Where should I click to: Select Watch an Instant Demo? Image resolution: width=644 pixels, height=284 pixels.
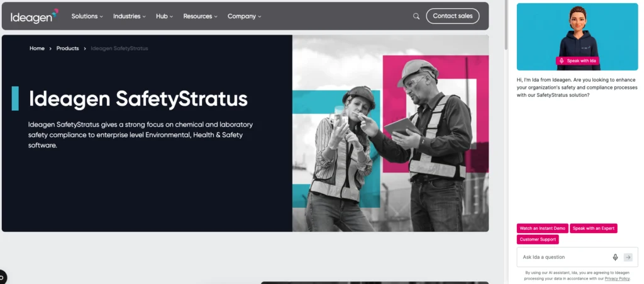(x=542, y=229)
